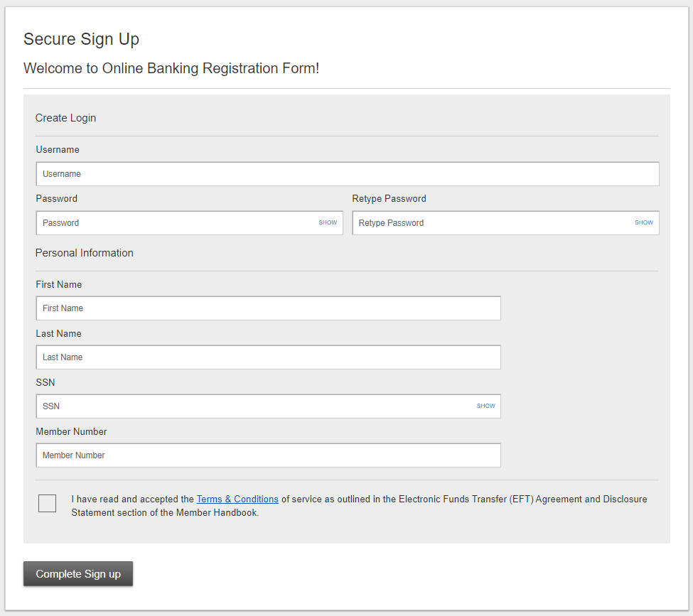
Task: Click the 'Password' label above field
Action: point(57,198)
